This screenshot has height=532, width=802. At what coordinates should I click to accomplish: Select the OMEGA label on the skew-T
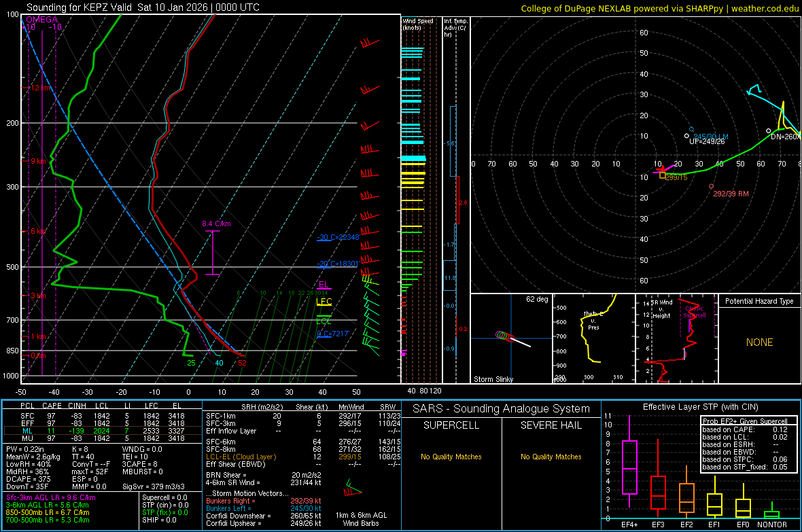42,20
